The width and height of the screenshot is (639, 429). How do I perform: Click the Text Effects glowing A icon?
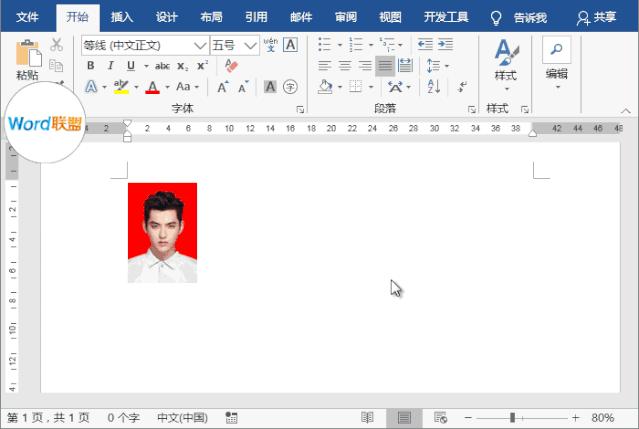point(91,87)
